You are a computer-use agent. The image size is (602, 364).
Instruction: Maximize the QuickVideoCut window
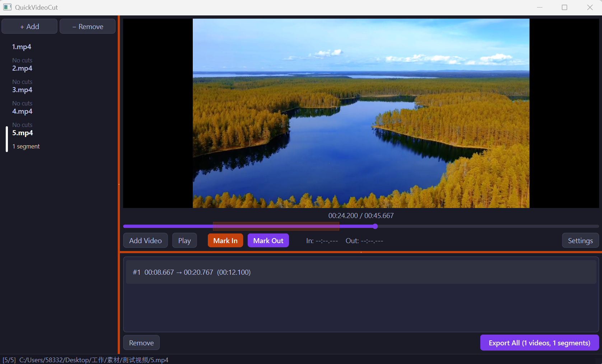(564, 7)
